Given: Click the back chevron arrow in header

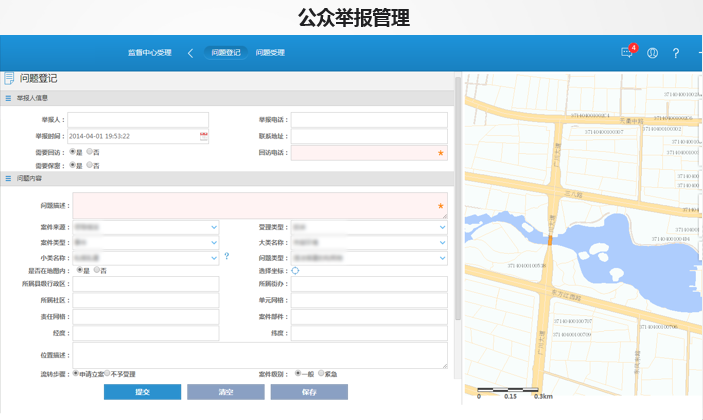Looking at the screenshot, I should (190, 53).
